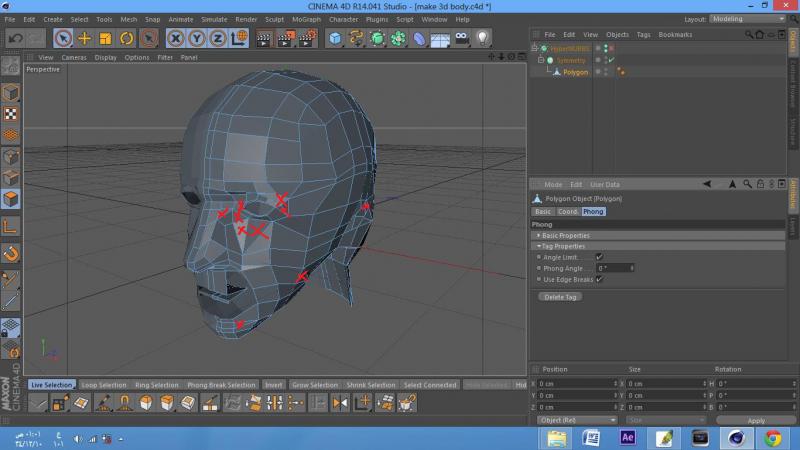The image size is (800, 450).
Task: Toggle the Angle Limit checkbox
Action: click(x=599, y=257)
